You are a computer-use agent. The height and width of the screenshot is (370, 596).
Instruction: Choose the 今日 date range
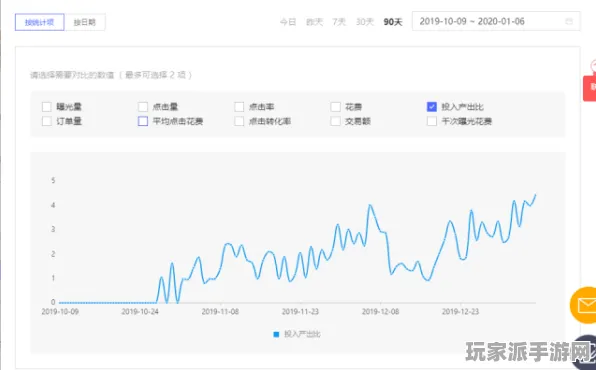288,22
